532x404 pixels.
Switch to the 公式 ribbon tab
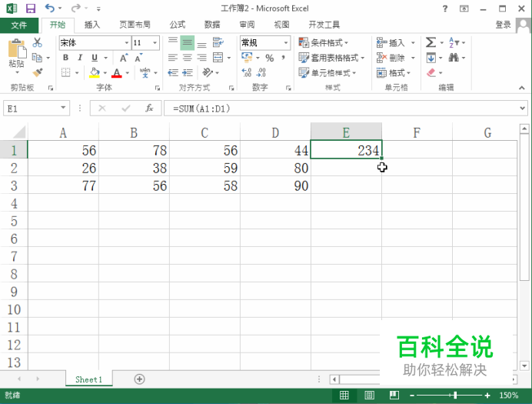(x=178, y=25)
